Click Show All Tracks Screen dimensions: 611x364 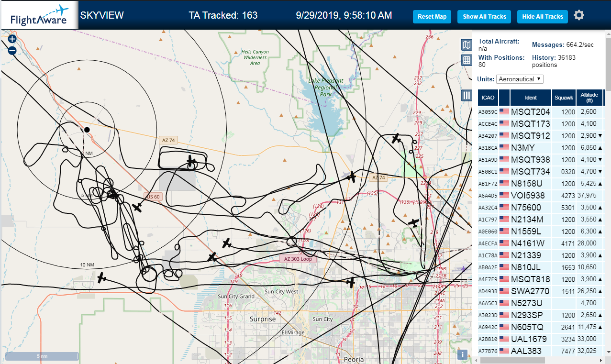point(484,17)
